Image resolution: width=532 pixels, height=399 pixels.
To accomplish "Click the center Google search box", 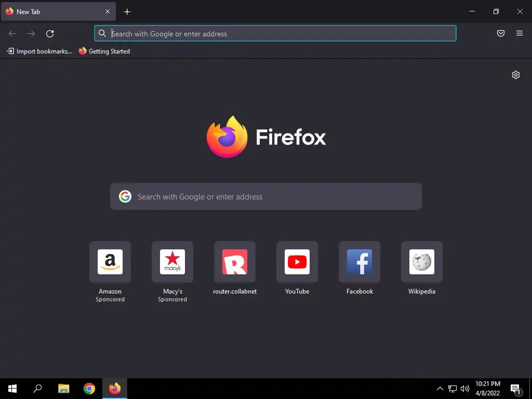I will (266, 196).
